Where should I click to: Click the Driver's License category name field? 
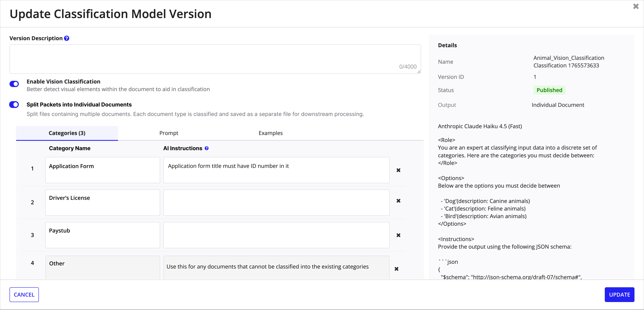103,202
